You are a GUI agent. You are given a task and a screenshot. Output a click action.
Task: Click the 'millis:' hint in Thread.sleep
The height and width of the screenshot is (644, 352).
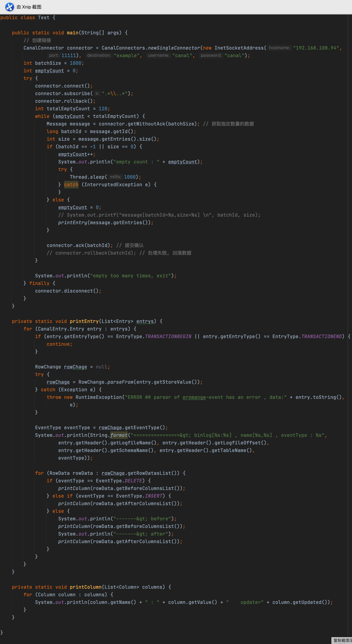(115, 177)
